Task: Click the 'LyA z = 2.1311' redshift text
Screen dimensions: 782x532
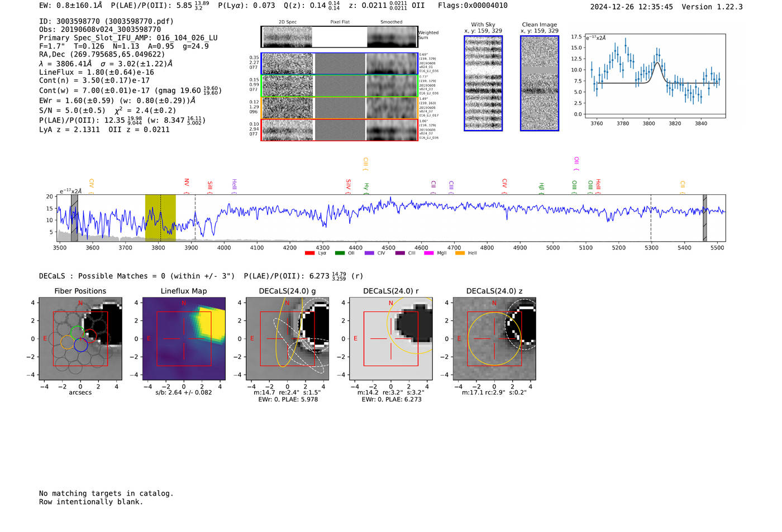Action: coord(69,130)
